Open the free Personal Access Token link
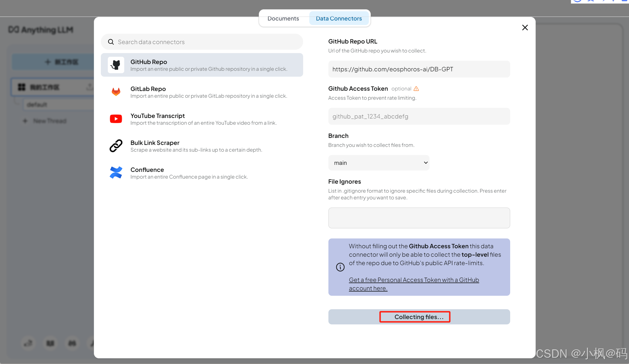Viewport: 629px width, 364px height. point(414,280)
